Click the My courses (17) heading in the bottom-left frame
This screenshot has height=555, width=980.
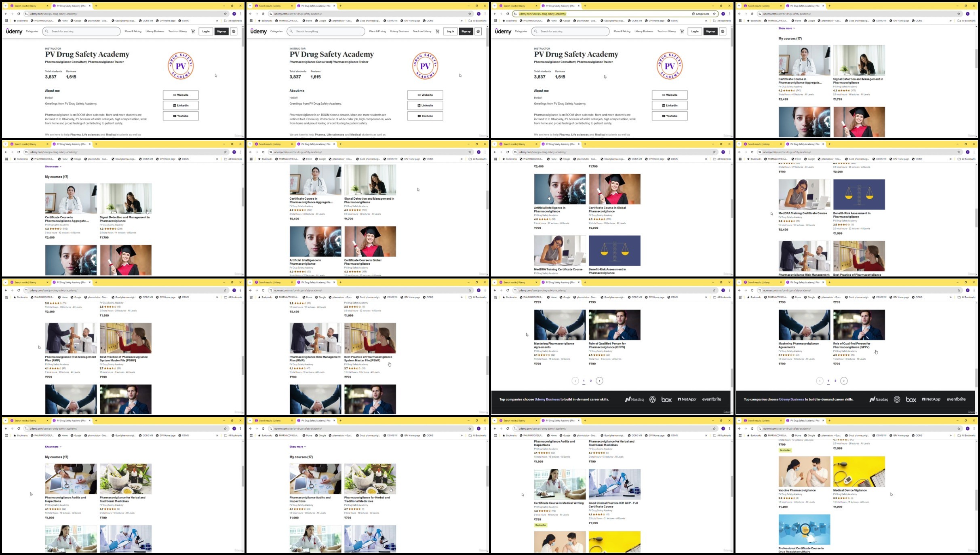coord(57,457)
